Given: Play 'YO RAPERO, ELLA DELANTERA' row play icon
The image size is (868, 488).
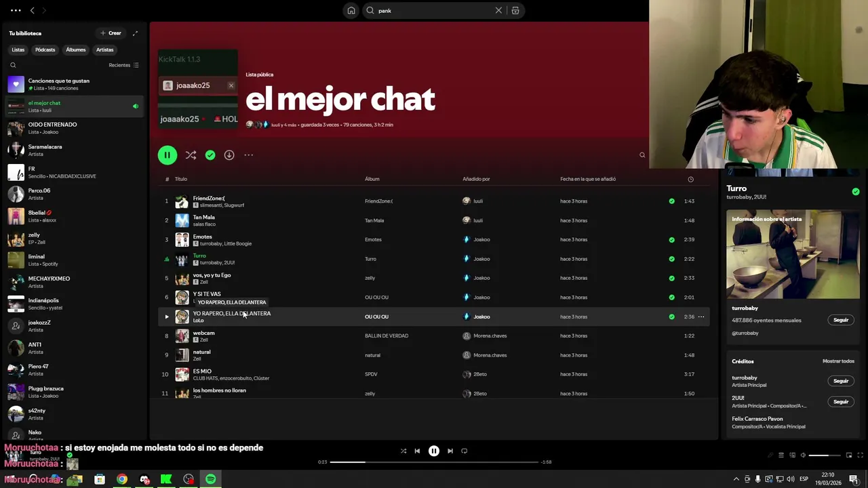Looking at the screenshot, I should [166, 317].
